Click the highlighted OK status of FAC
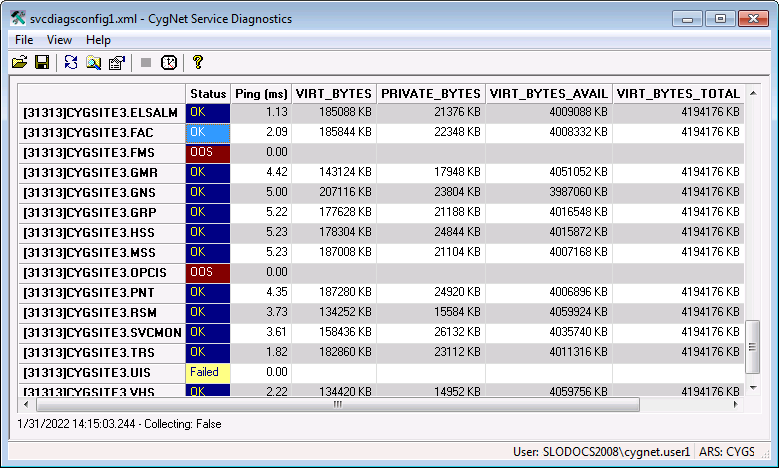The width and height of the screenshot is (779, 468). coord(208,133)
